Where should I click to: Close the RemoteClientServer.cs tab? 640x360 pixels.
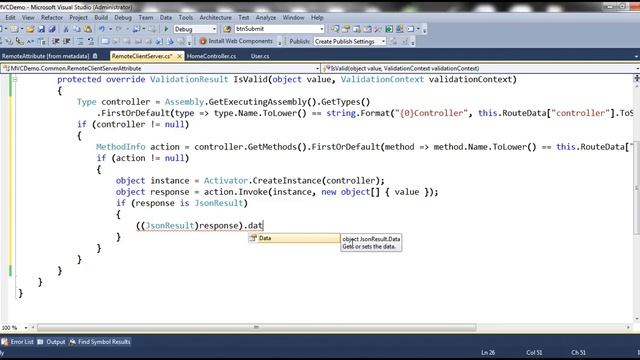coord(179,56)
